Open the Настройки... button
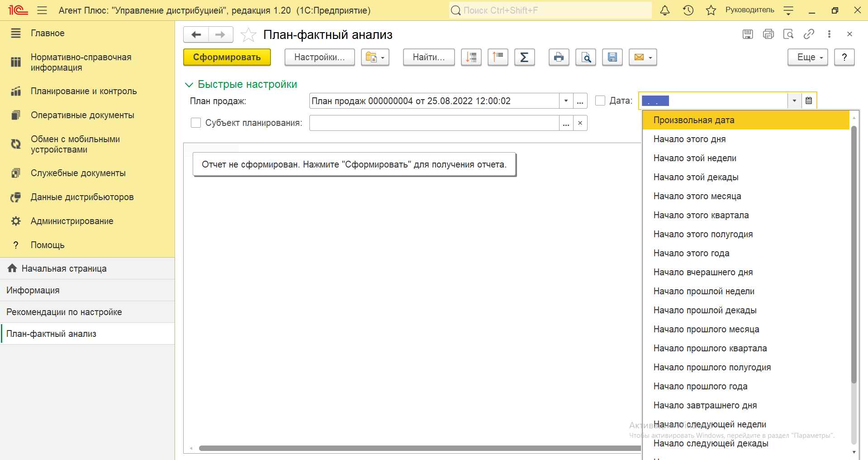Image resolution: width=868 pixels, height=460 pixels. pyautogui.click(x=319, y=57)
